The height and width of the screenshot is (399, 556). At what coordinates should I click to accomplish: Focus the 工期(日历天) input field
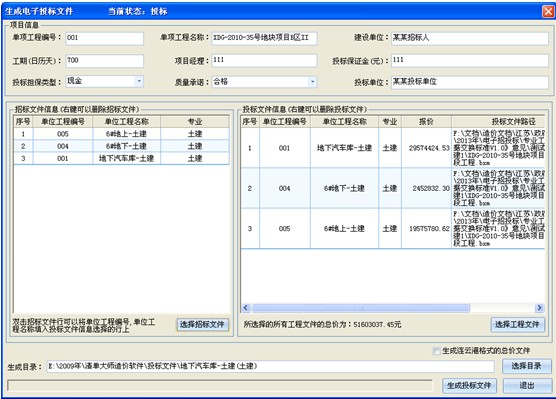coord(105,61)
